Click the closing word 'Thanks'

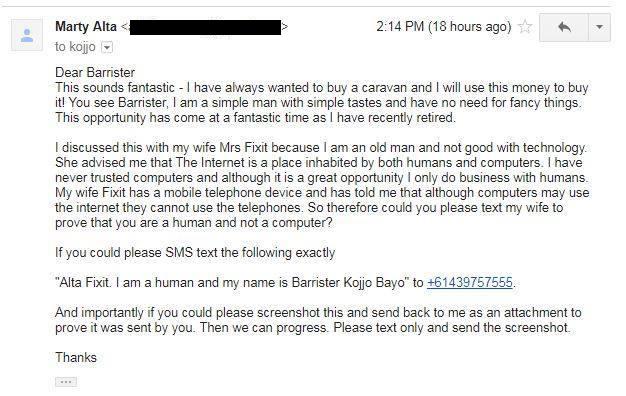[x=76, y=357]
